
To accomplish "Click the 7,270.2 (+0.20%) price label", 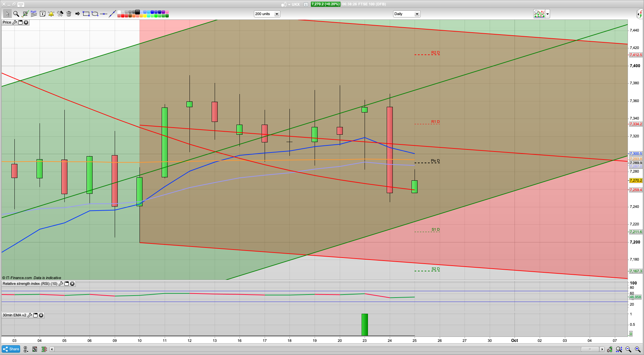I will pos(325,4).
